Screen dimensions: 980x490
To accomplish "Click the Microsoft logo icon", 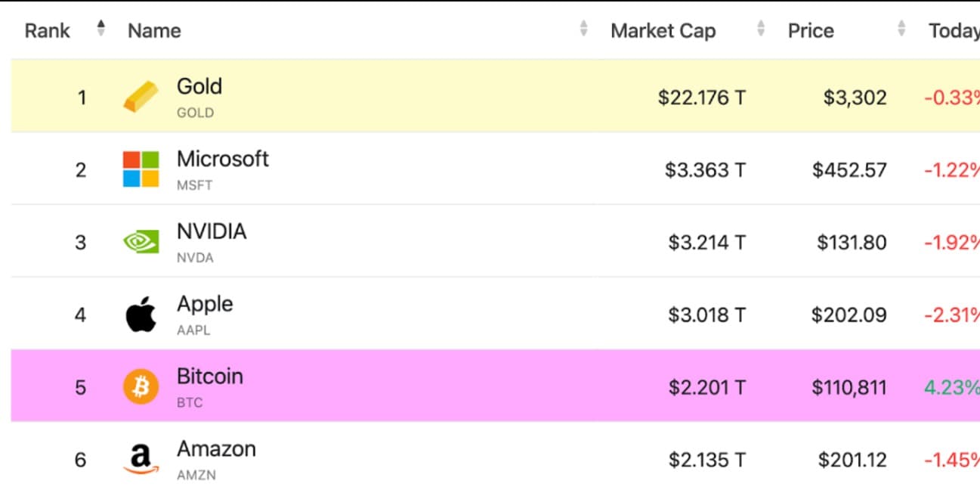I will [141, 169].
